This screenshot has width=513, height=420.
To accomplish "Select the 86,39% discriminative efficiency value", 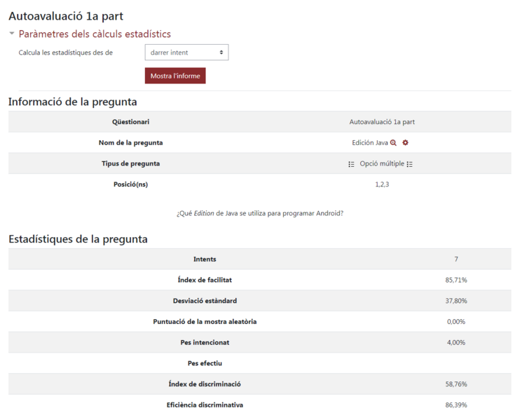I will click(x=456, y=405).
